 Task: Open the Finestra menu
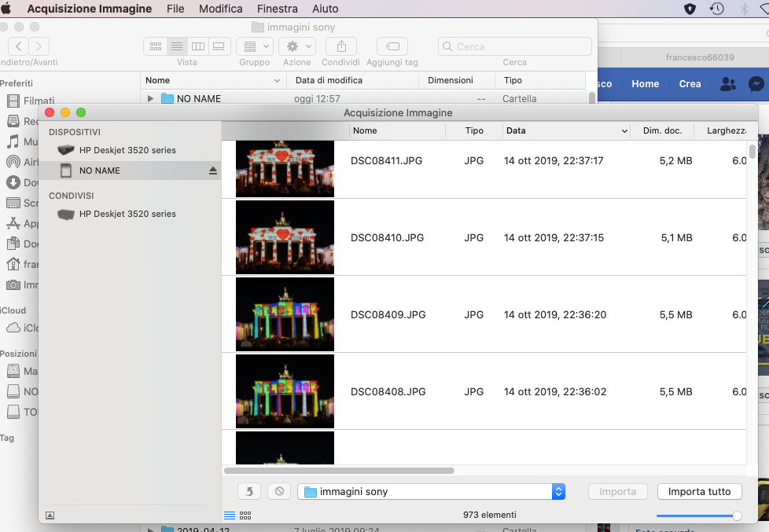point(277,9)
